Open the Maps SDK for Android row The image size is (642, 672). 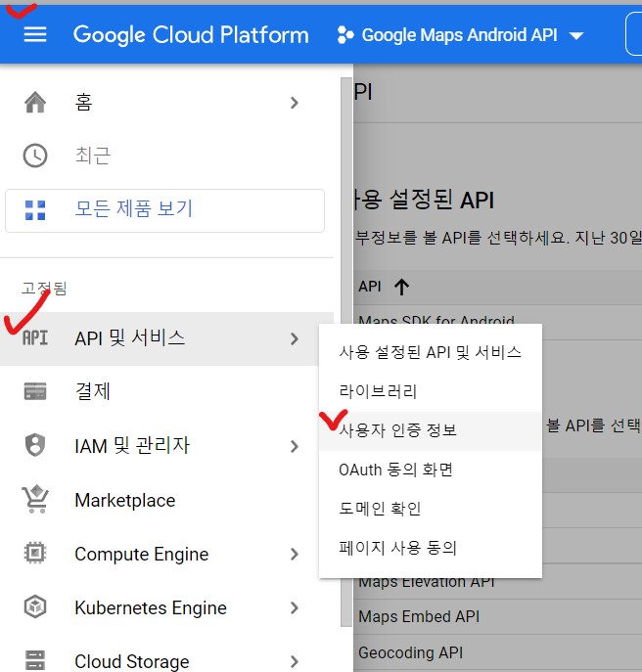436,319
